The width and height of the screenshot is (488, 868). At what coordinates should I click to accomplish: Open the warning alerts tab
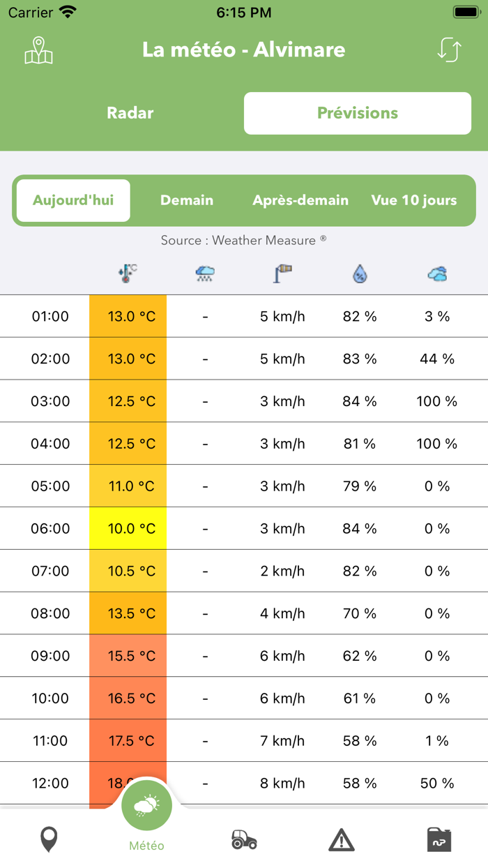(342, 839)
